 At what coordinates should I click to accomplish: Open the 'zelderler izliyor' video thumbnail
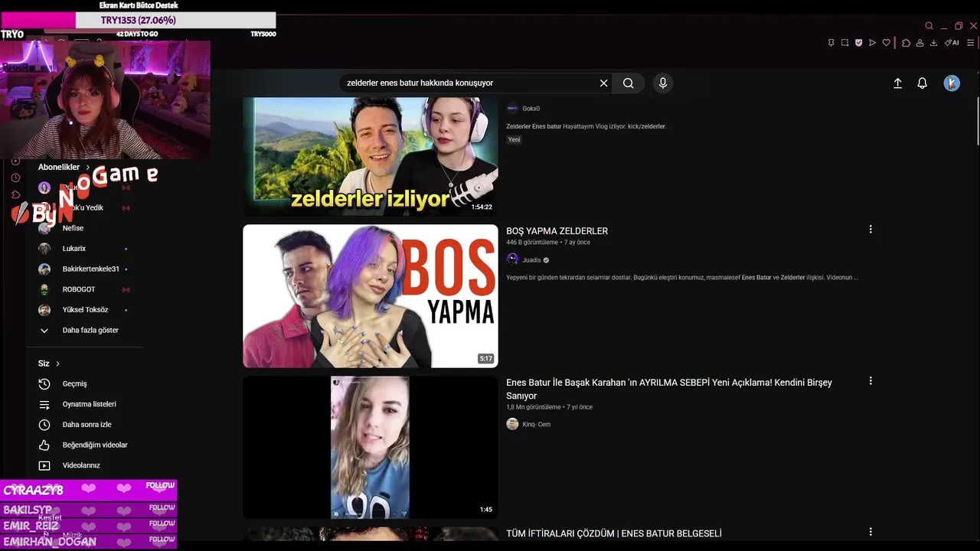tap(371, 156)
